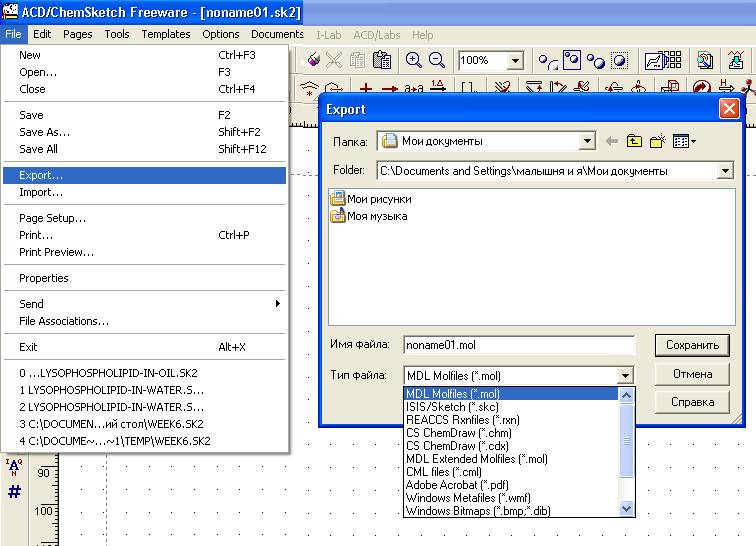Click the ball-and-arc atom display icon
Image resolution: width=756 pixels, height=546 pixels.
(x=548, y=61)
